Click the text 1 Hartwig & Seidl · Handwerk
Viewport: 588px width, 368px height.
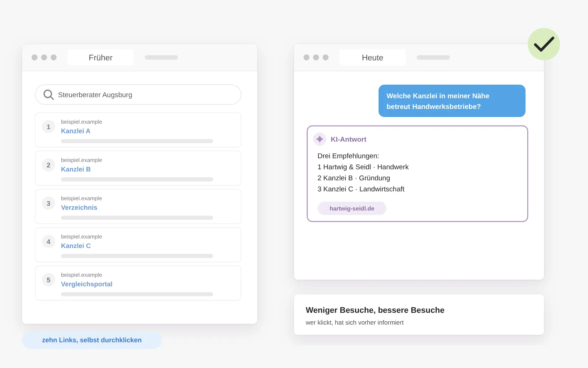point(363,167)
